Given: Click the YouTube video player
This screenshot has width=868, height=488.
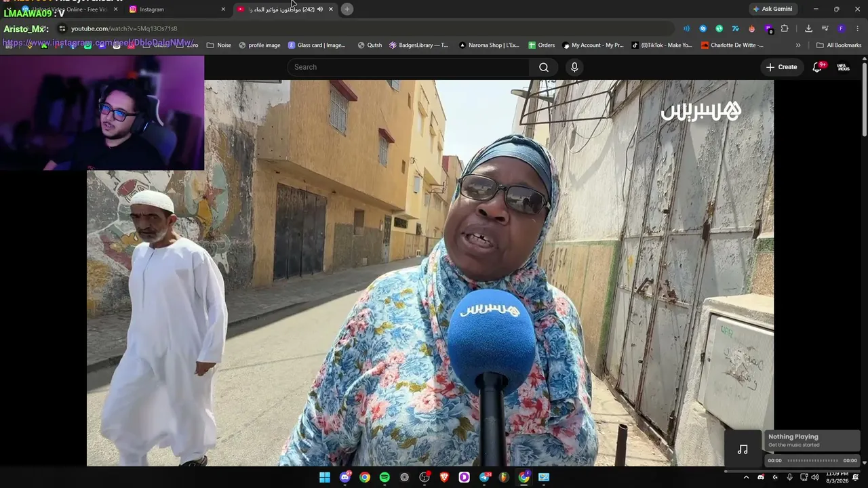Looking at the screenshot, I should pos(430,272).
